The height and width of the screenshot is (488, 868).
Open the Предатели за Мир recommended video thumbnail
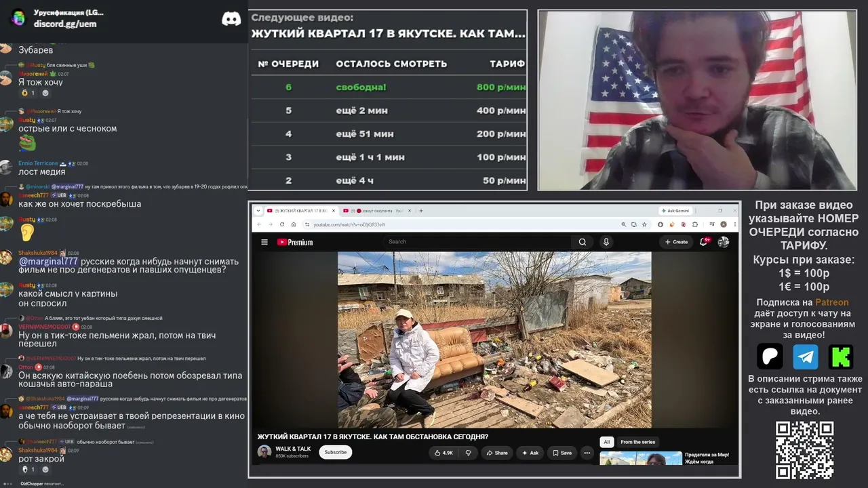click(641, 458)
